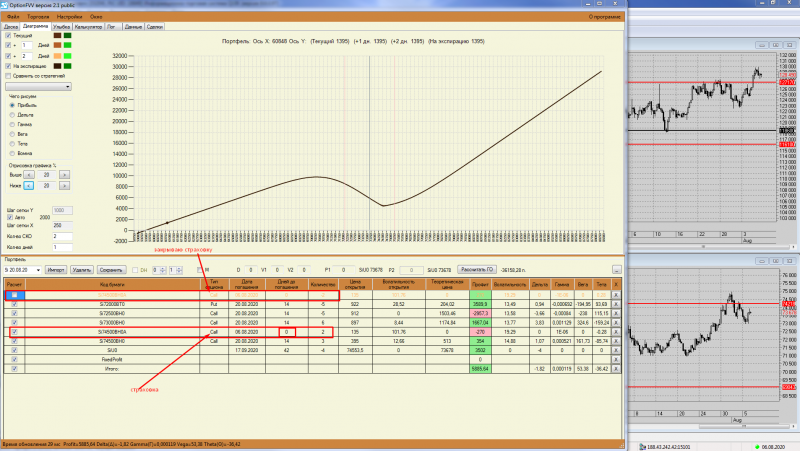Open the strategy comparison dropdown
This screenshot has height=451, width=800.
pyautogui.click(x=38, y=87)
